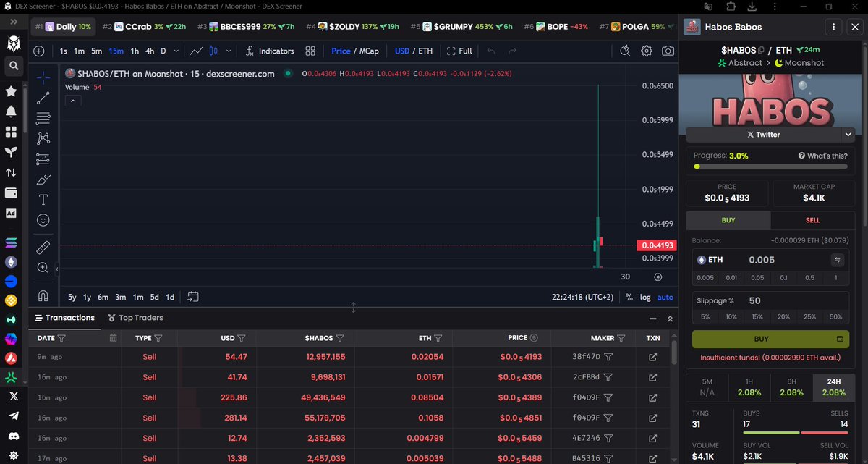Open chart settings gear icon
Screen dimensions: 868x464
click(x=647, y=51)
